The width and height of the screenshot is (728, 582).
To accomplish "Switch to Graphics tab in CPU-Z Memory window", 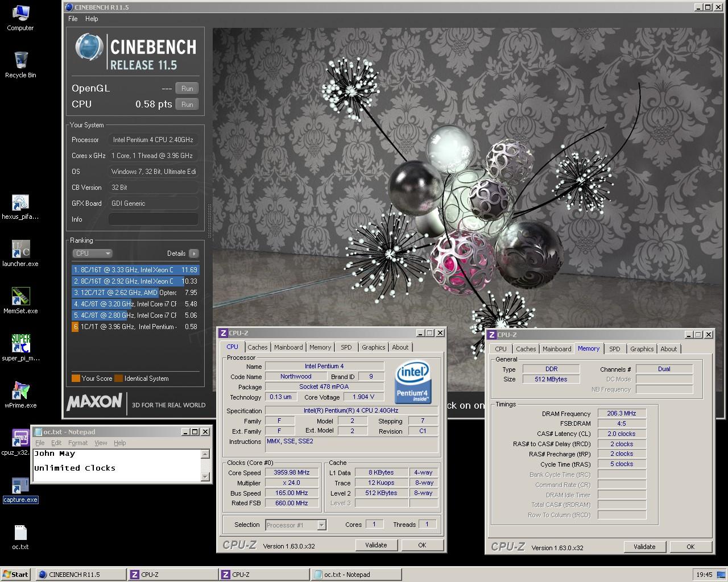I will tap(642, 349).
